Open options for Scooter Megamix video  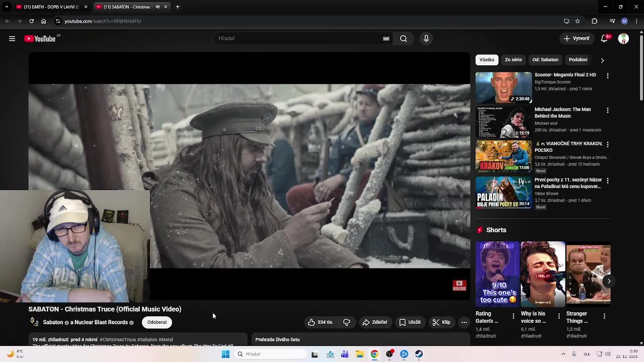pyautogui.click(x=608, y=75)
